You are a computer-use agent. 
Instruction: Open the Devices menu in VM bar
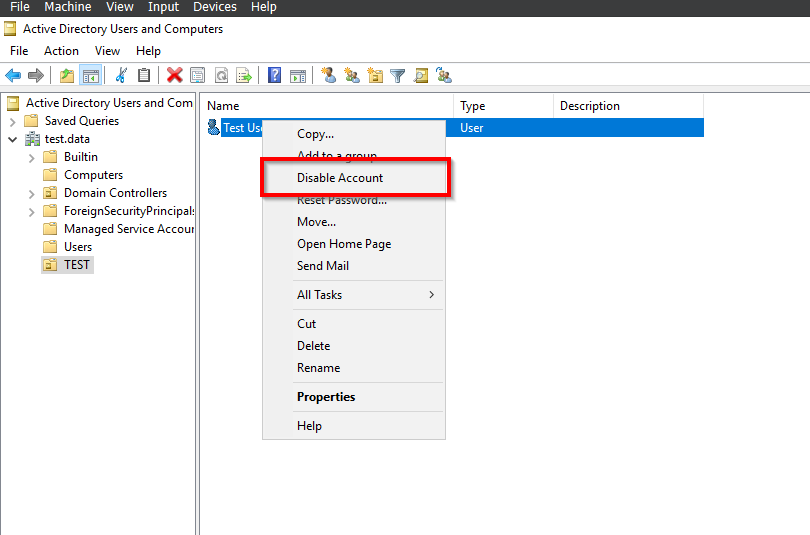215,7
